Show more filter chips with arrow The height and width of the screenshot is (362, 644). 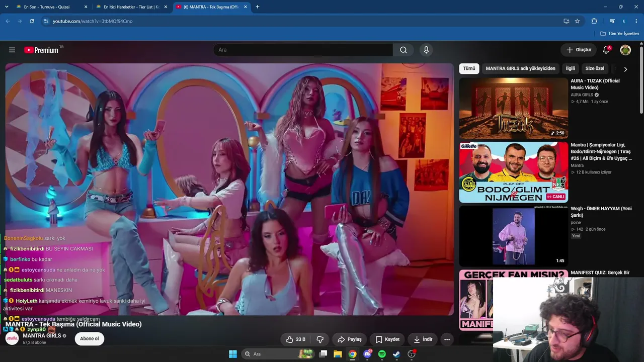[x=625, y=69]
